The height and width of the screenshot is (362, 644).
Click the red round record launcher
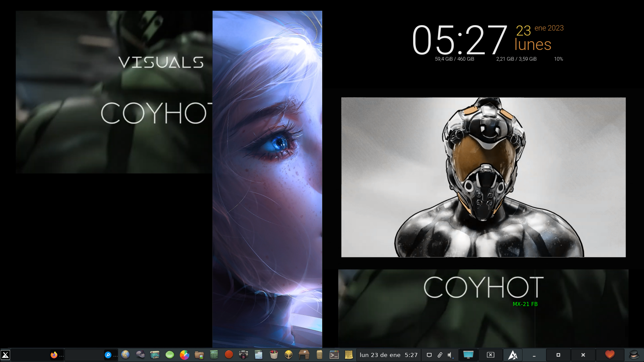pyautogui.click(x=229, y=355)
